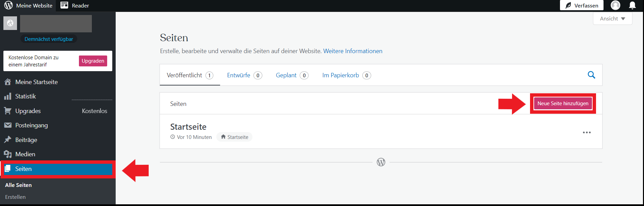Click Demnächst verfügbar badge

(49, 39)
